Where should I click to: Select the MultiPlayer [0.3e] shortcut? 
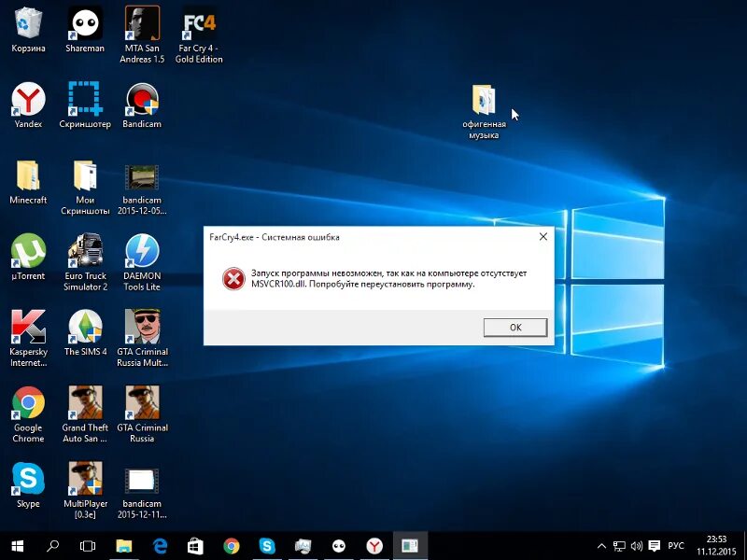[x=85, y=491]
